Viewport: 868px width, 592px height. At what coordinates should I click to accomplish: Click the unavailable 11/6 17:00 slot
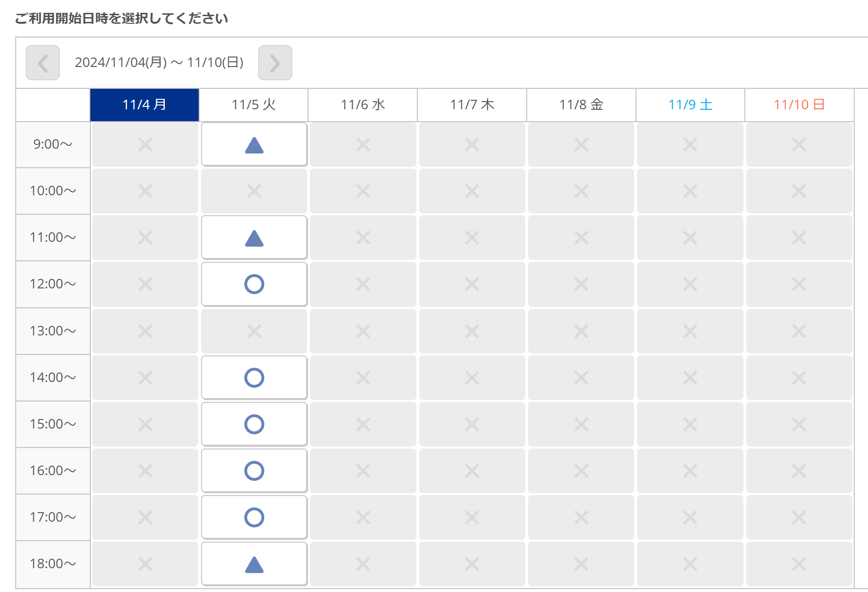(363, 517)
